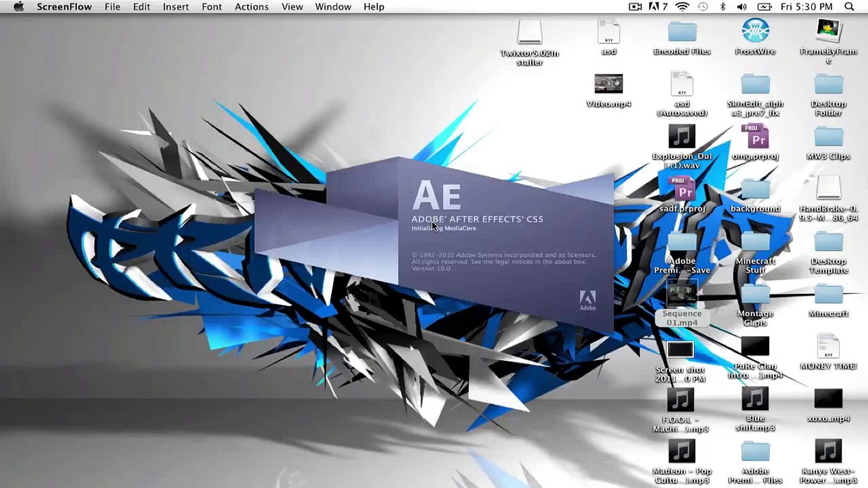Select the omg.prproj Premiere project file
The image size is (868, 488).
[x=755, y=136]
